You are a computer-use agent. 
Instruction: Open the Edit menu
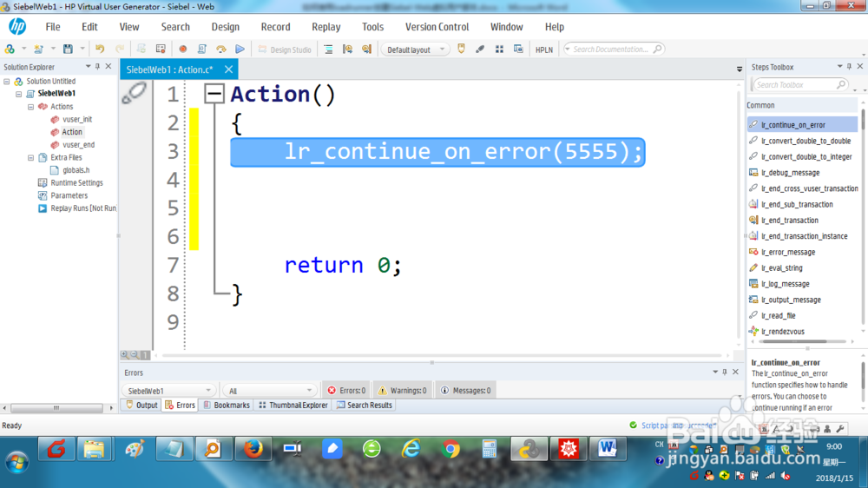(89, 27)
